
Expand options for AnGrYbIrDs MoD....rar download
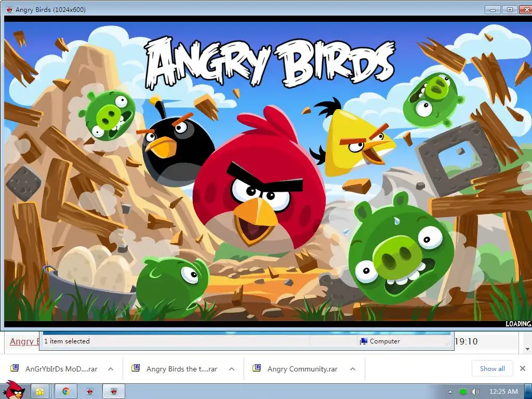point(111,369)
